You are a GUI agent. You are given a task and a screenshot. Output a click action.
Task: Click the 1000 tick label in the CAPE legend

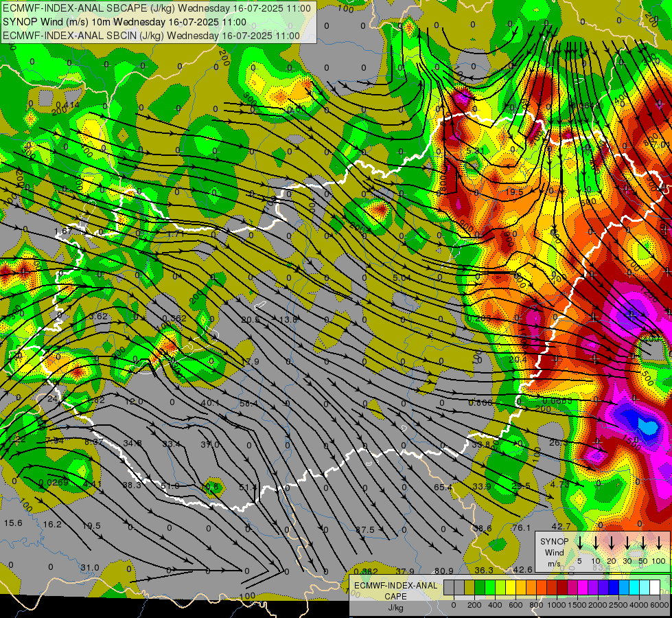(x=557, y=605)
